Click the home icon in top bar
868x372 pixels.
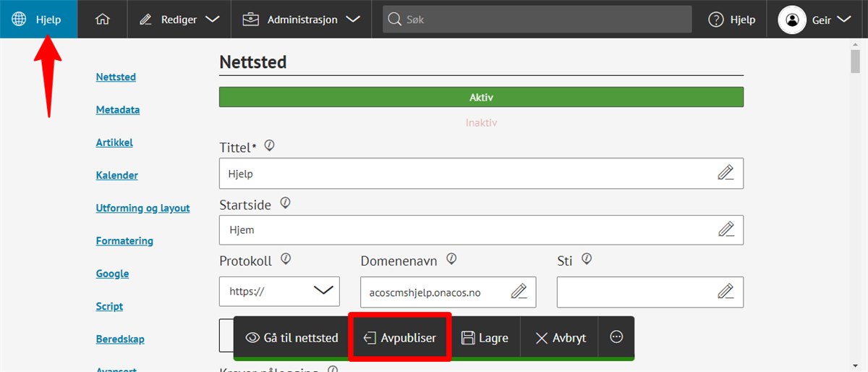[x=103, y=20]
